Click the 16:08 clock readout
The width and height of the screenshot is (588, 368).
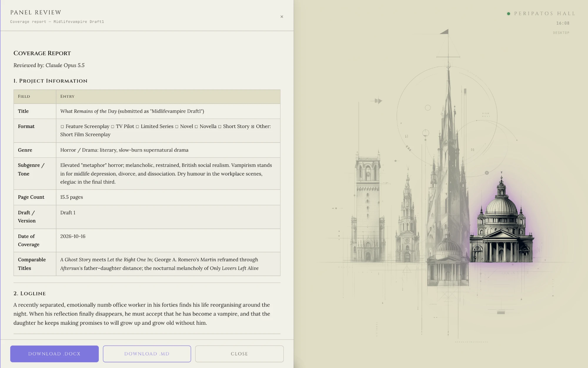point(563,23)
